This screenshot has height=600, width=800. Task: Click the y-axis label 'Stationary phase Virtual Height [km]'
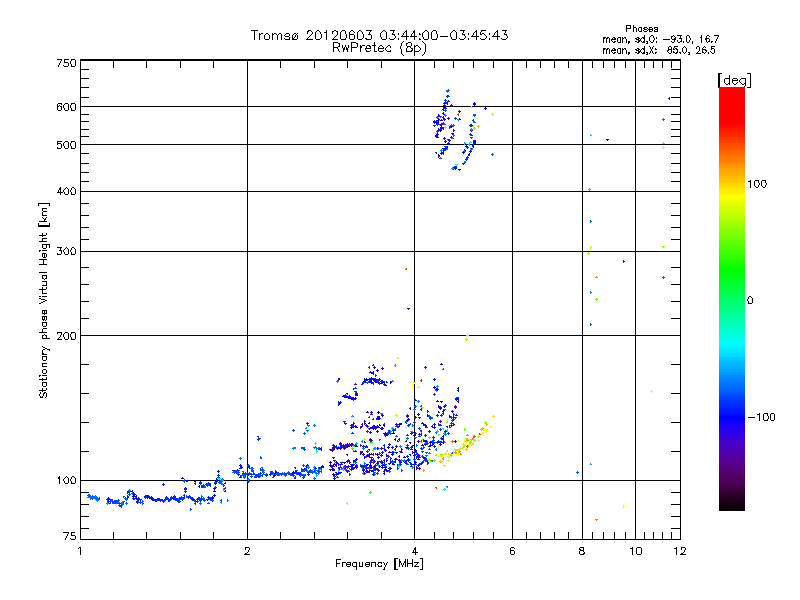coord(44,300)
